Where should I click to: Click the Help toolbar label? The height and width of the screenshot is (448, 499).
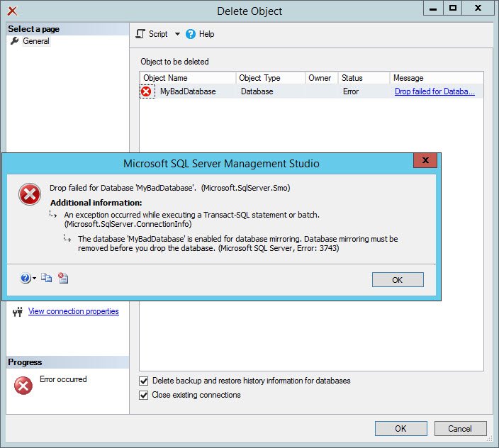pyautogui.click(x=206, y=34)
